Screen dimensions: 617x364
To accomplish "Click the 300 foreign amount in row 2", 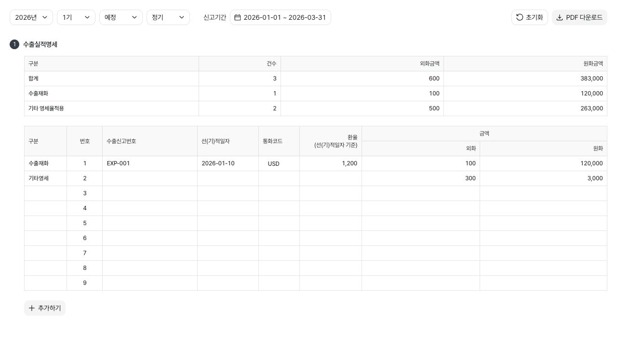I will pos(421,178).
